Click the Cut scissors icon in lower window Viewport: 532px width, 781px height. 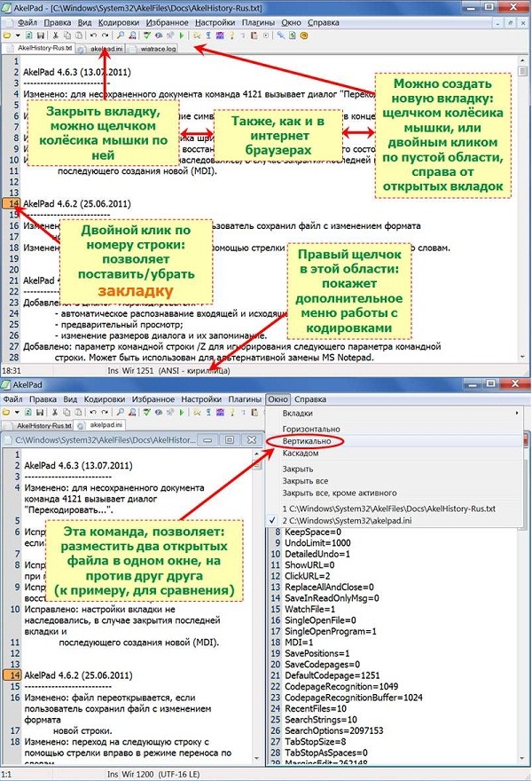tap(55, 412)
